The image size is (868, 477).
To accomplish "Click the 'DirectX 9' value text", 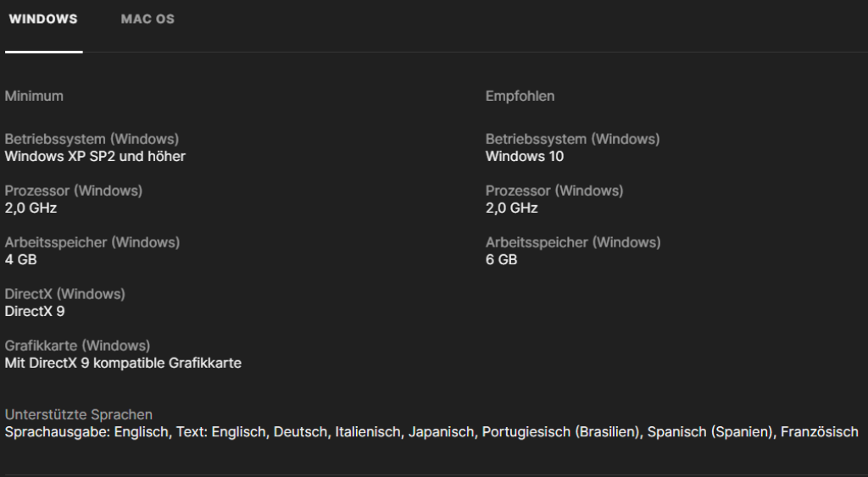I will click(x=35, y=311).
